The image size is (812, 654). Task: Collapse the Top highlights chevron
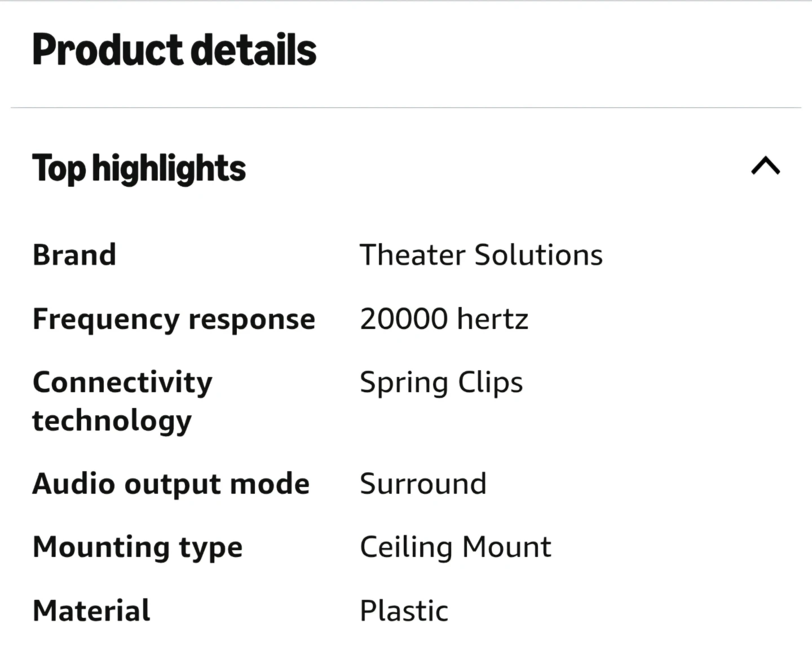pos(765,166)
